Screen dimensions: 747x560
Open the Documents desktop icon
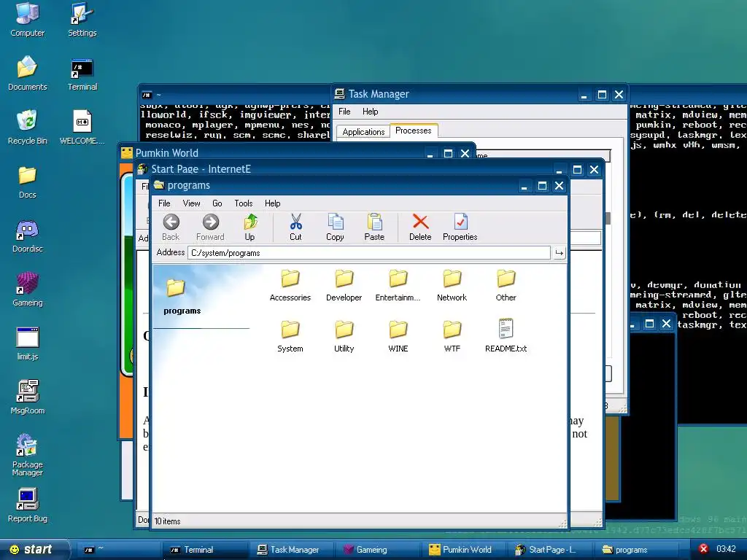(x=27, y=73)
